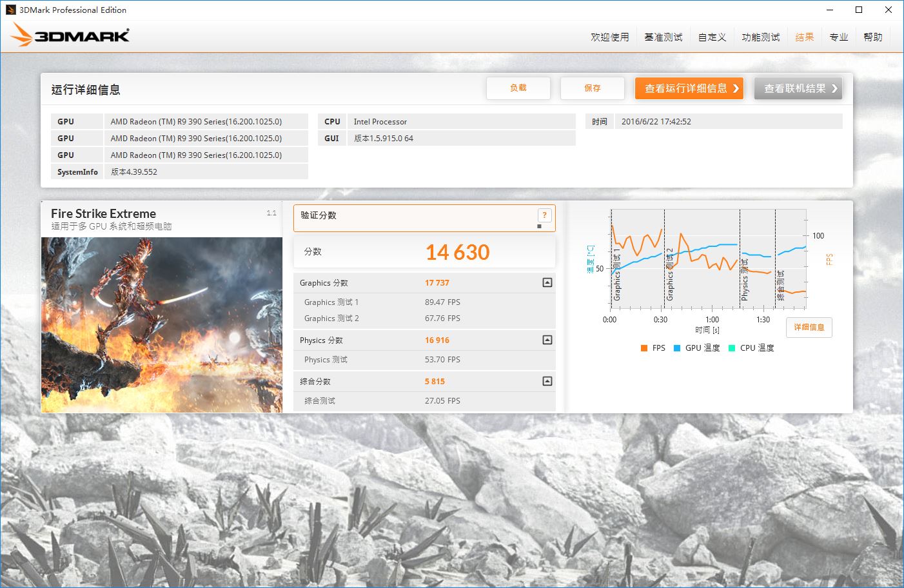
Task: Click the Physics 测试 row label
Action: point(326,360)
